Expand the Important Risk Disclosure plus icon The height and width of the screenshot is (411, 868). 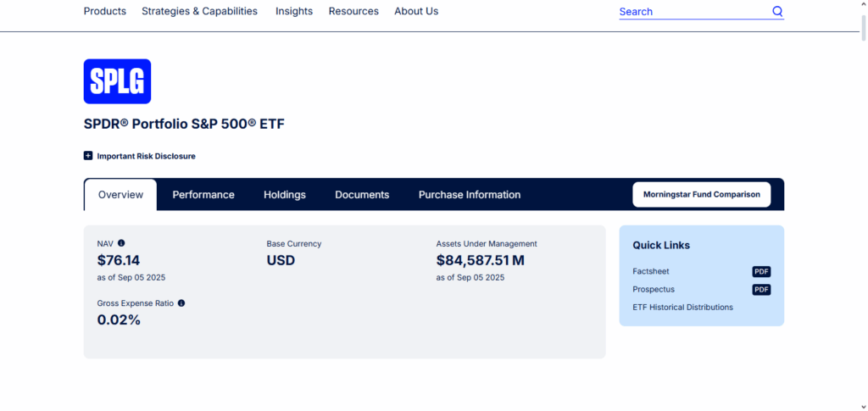coord(88,156)
